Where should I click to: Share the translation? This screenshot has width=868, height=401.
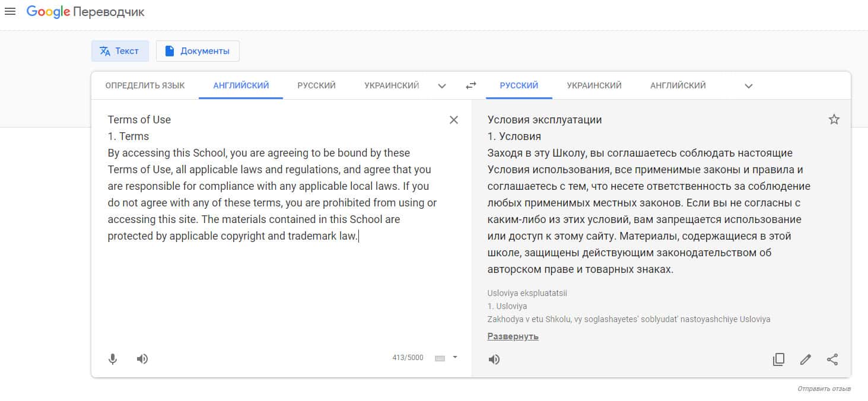tap(832, 359)
